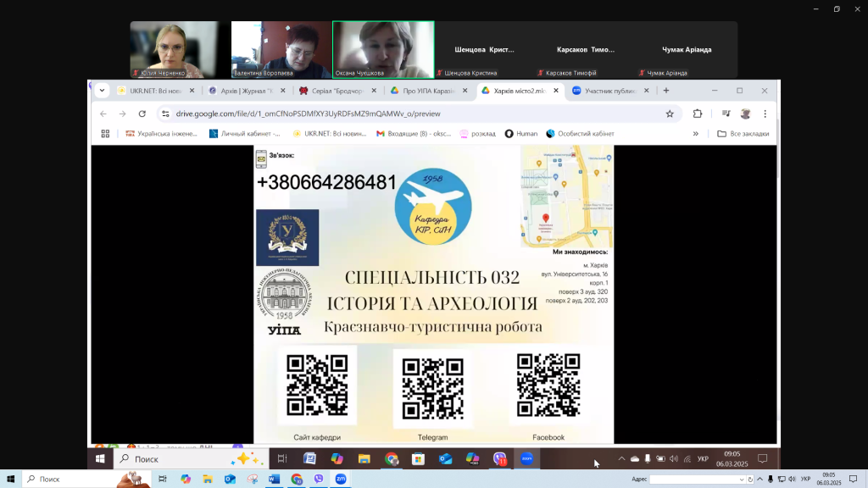Viewport: 868px width, 488px height.
Task: Click the Сайт кафедри QR code
Action: coord(317,385)
